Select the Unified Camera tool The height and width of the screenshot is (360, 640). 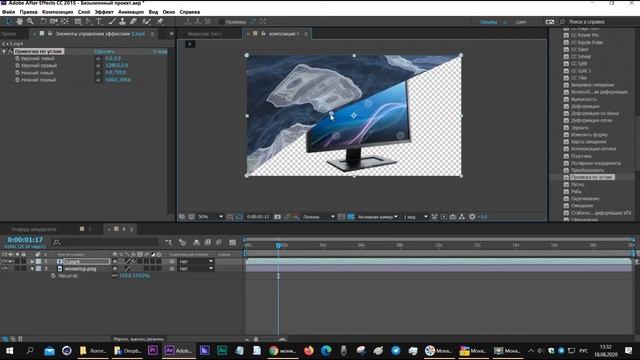[x=53, y=21]
